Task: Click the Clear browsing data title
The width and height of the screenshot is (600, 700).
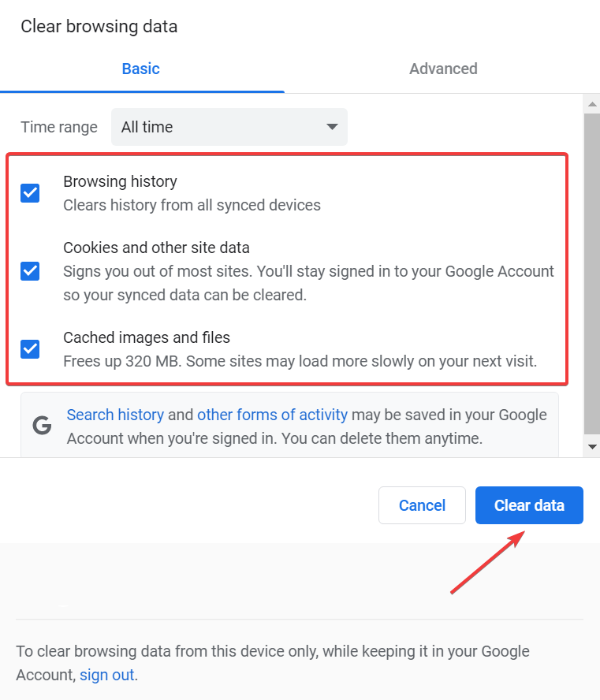Action: 99,27
